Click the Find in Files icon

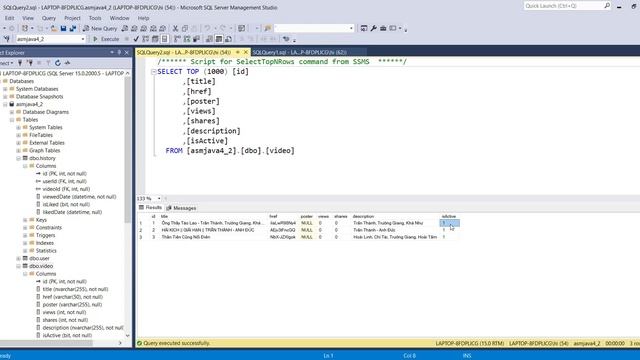coord(268,28)
